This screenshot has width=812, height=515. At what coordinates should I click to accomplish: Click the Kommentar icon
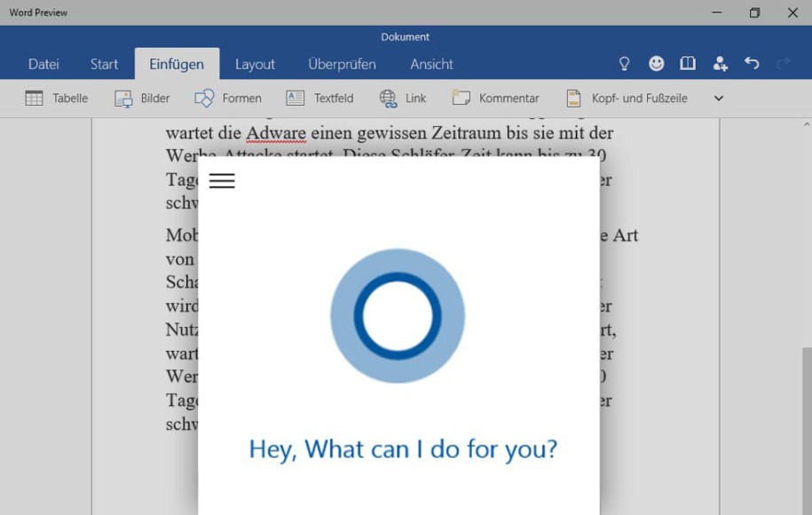[461, 98]
